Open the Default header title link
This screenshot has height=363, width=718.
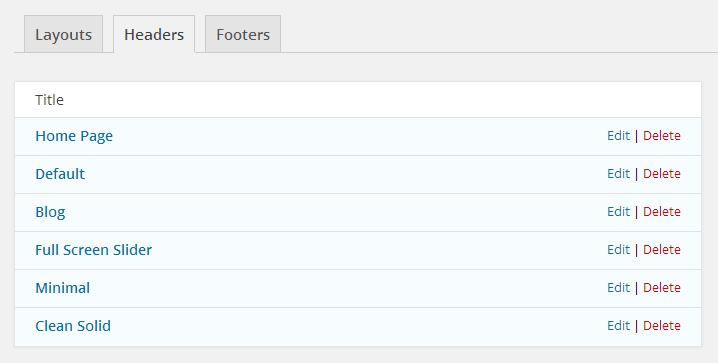click(60, 174)
